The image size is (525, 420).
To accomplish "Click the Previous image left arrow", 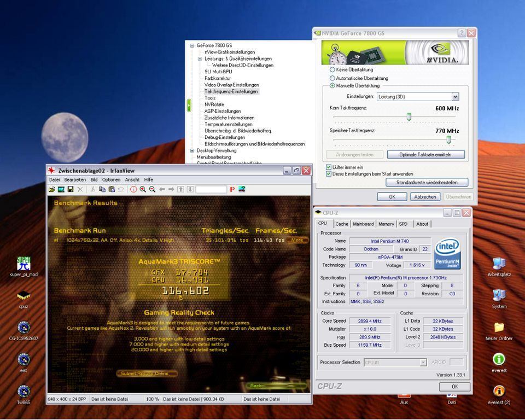I will [x=162, y=190].
